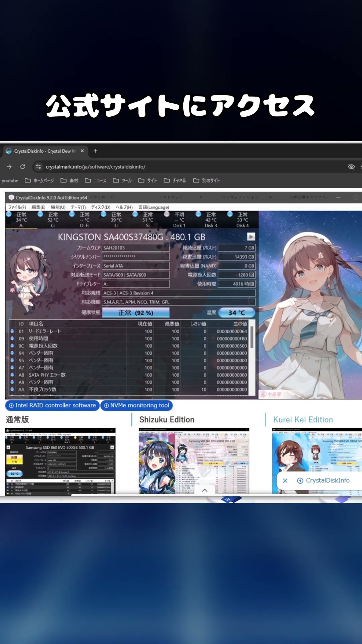The image size is (362, 644).
Task: Click the Kurei Kei Edition heading
Action: [303, 420]
